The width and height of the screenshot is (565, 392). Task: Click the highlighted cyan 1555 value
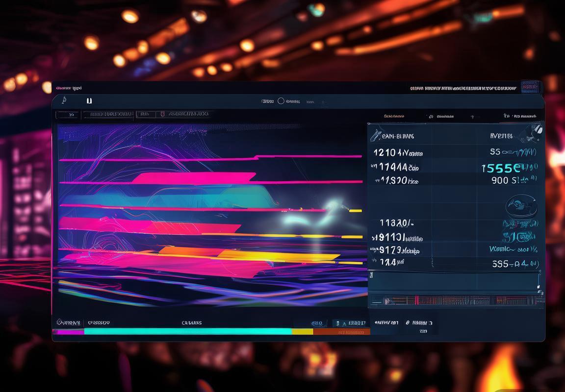point(500,168)
